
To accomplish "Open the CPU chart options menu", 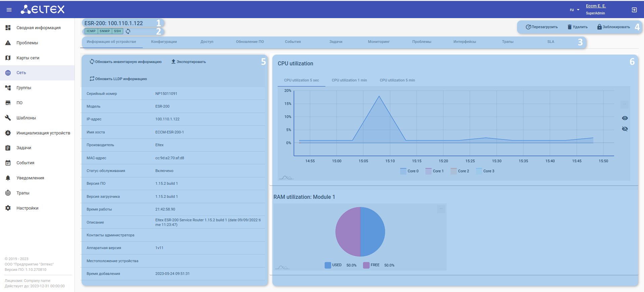I will [x=624, y=104].
